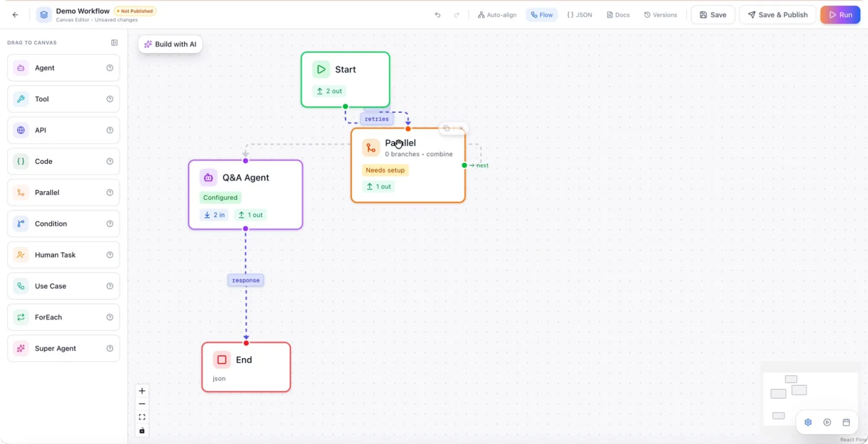Viewport: 868px width, 444px height.
Task: Open help for the Code node
Action: 110,162
